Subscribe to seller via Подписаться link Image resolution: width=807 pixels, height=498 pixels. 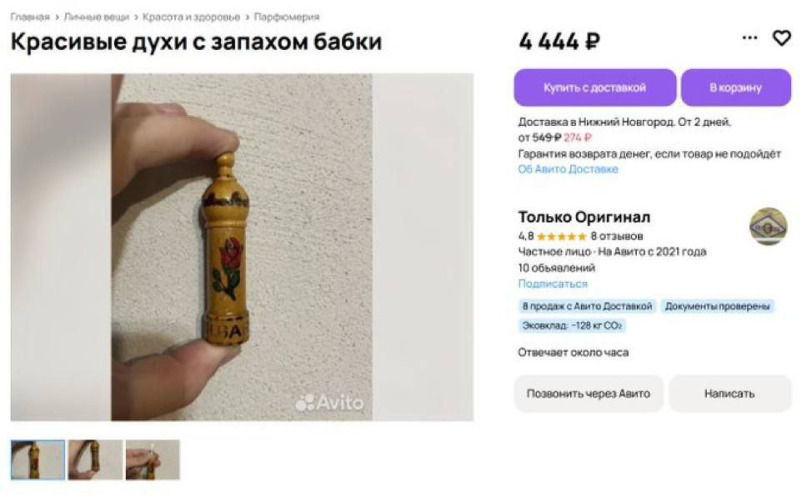552,283
